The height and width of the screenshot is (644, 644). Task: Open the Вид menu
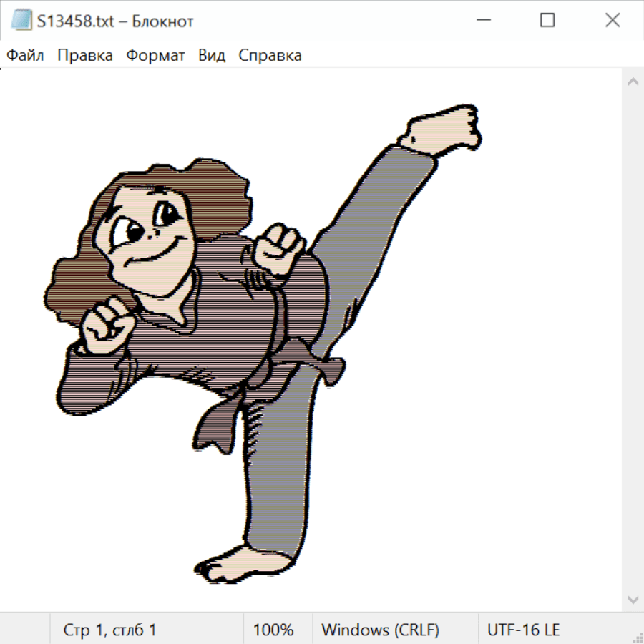[212, 56]
